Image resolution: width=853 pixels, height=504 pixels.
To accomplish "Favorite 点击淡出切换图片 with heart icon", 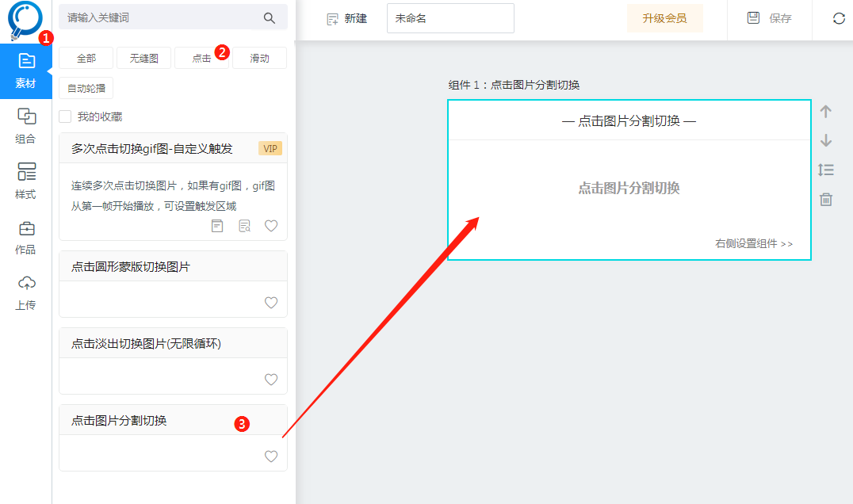I will click(271, 380).
